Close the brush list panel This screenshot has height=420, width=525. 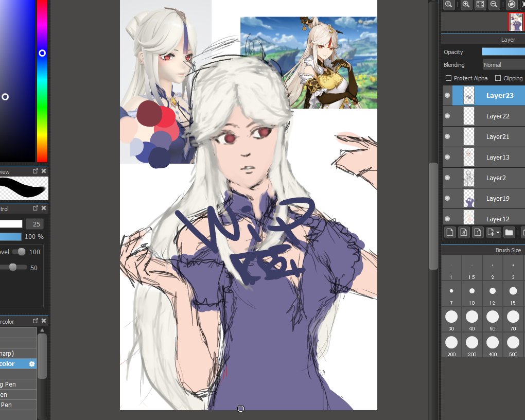tap(44, 321)
